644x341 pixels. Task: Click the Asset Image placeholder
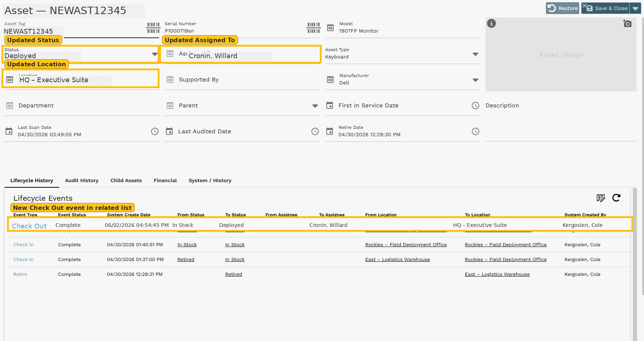click(x=561, y=55)
